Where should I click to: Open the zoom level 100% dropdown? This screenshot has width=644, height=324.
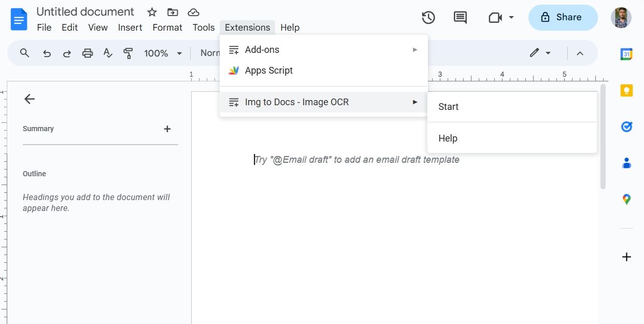[163, 53]
